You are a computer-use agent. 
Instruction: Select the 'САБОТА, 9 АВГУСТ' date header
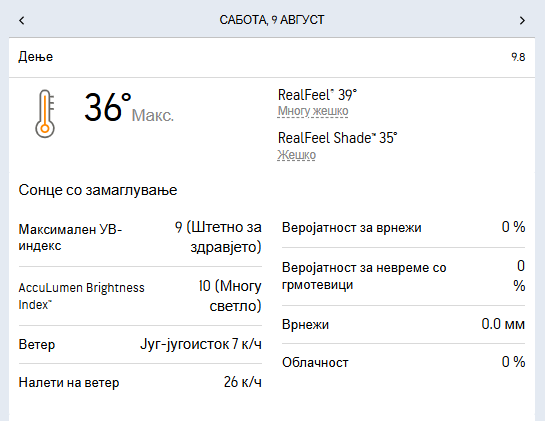point(272,20)
